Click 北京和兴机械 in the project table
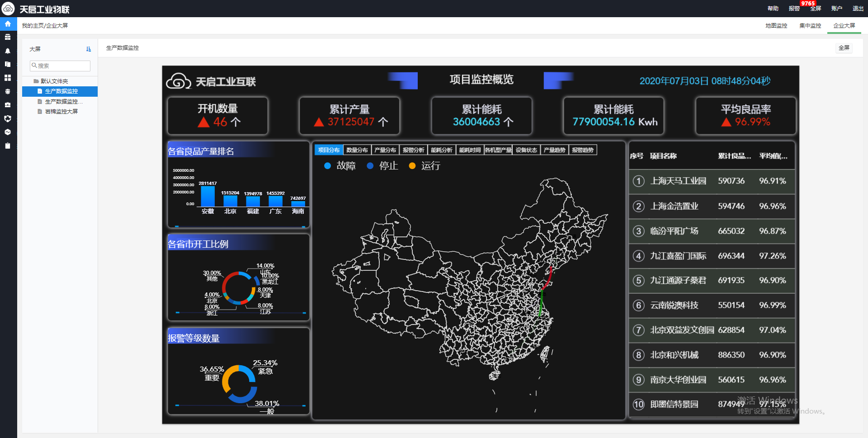The width and height of the screenshot is (868, 438). [674, 355]
